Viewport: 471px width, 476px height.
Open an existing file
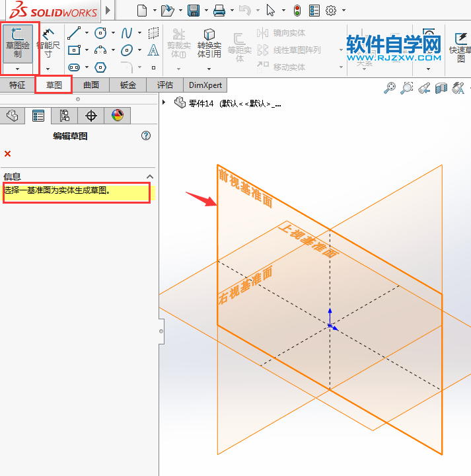[x=167, y=11]
